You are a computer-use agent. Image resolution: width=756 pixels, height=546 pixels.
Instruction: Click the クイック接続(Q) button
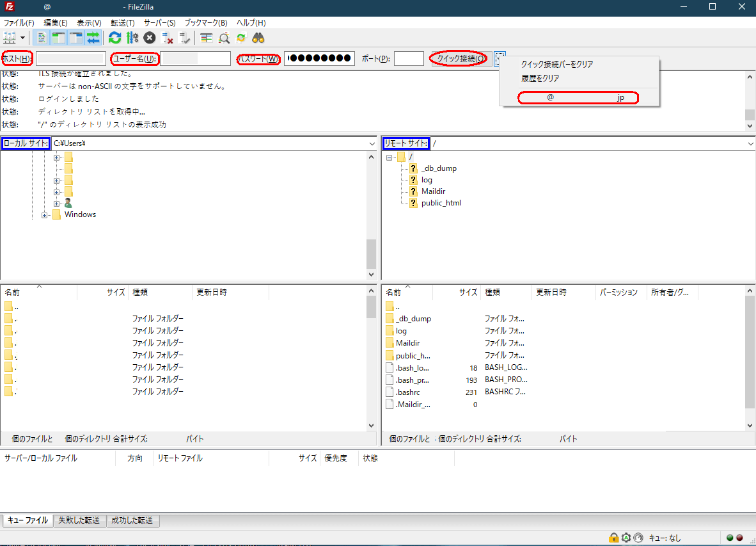coord(461,58)
